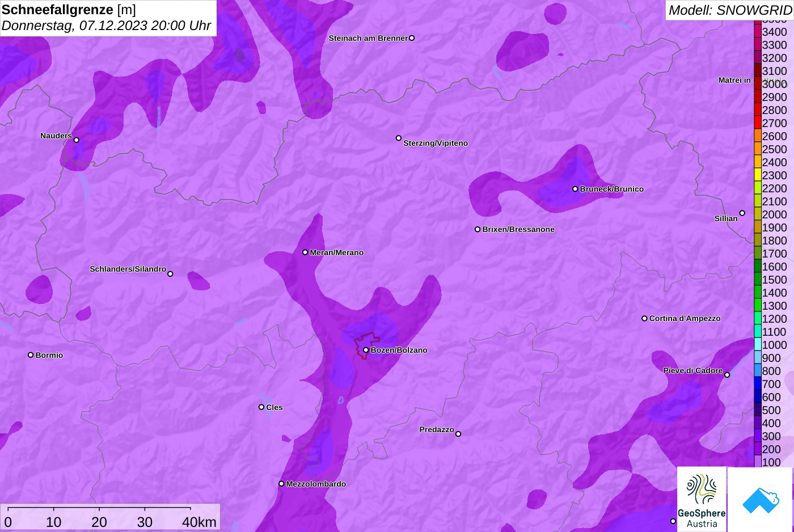Pick the Bormio location marker dot
Screen dimensions: 794x532
[x=31, y=355]
